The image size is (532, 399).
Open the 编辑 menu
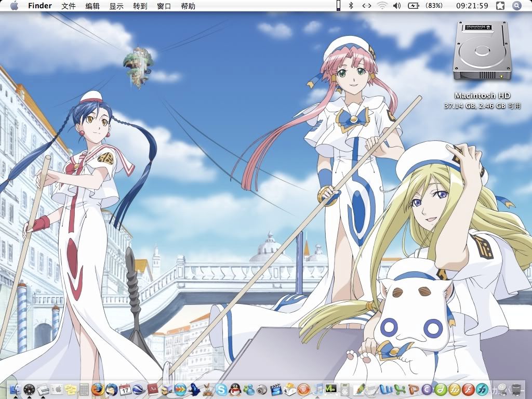point(92,6)
